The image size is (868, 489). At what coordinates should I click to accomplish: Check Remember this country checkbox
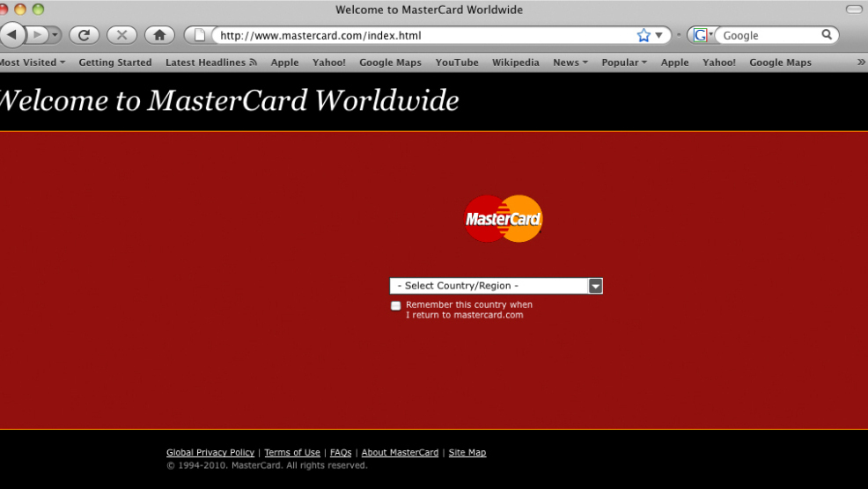pyautogui.click(x=395, y=305)
